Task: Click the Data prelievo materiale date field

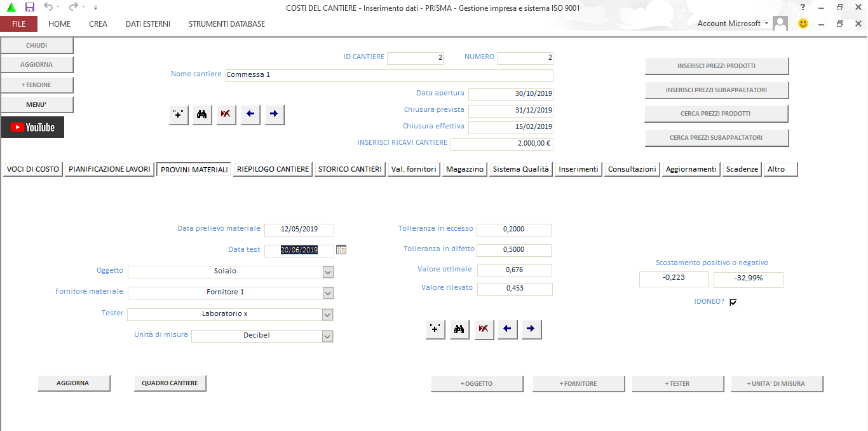Action: coord(299,229)
